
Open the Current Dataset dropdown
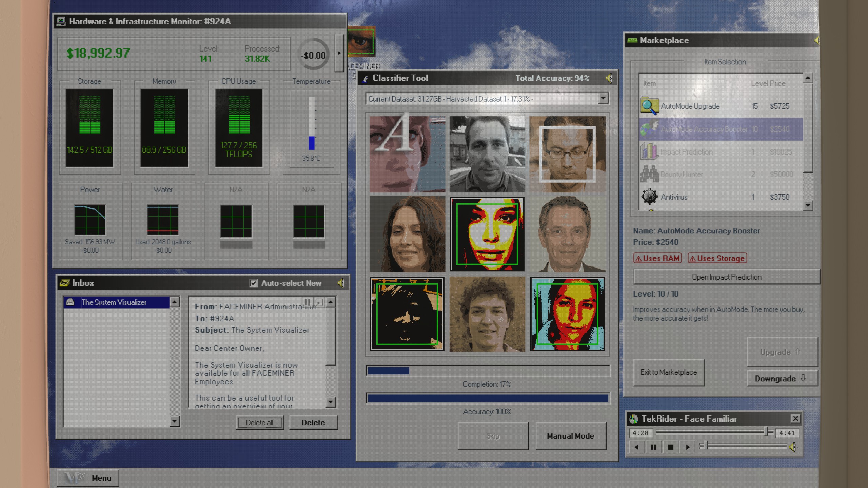603,99
